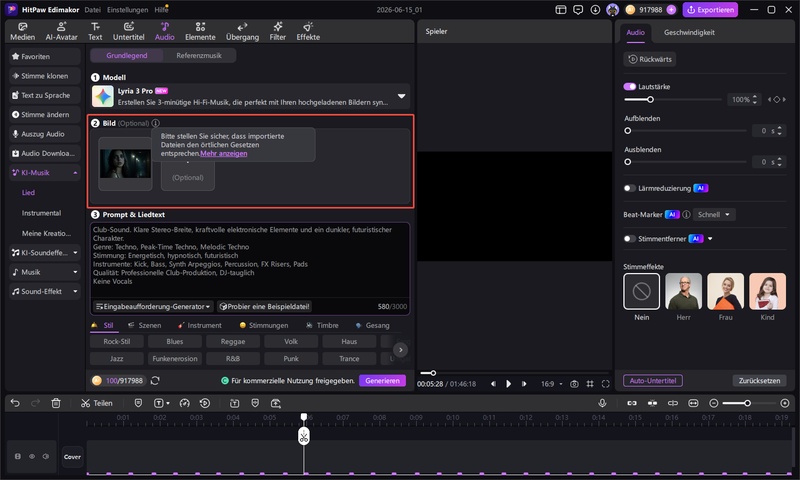The width and height of the screenshot is (800, 480).
Task: Zoom in the timeline with plus icon
Action: (x=785, y=403)
